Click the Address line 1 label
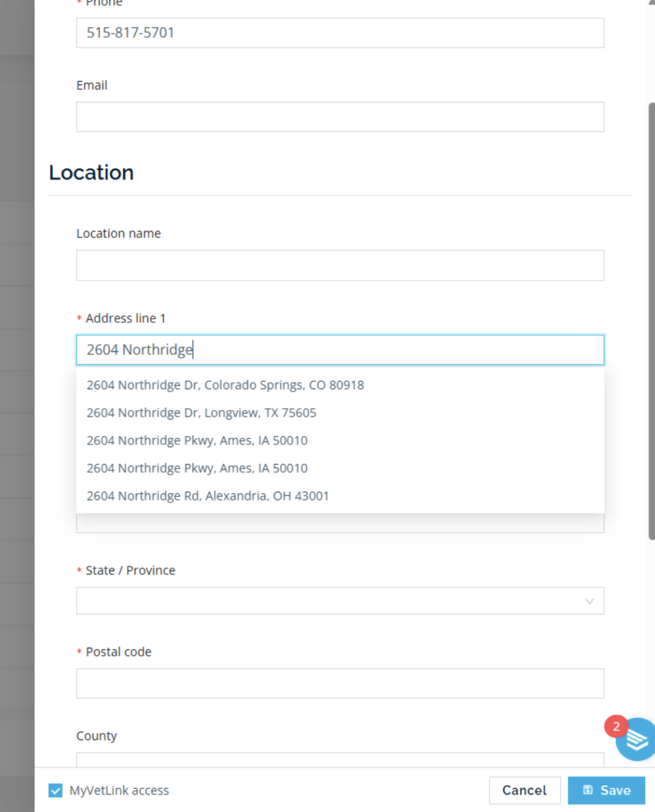This screenshot has height=812, width=655. pyautogui.click(x=126, y=318)
